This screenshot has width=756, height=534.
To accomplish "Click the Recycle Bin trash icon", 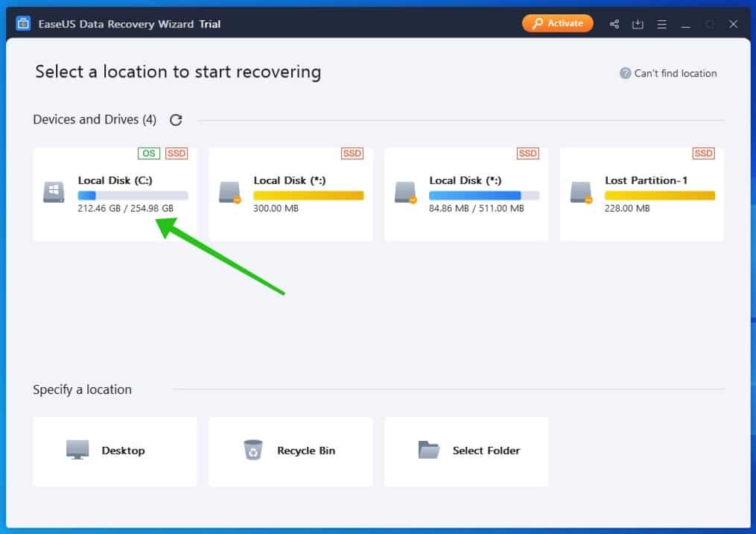I will pyautogui.click(x=253, y=450).
